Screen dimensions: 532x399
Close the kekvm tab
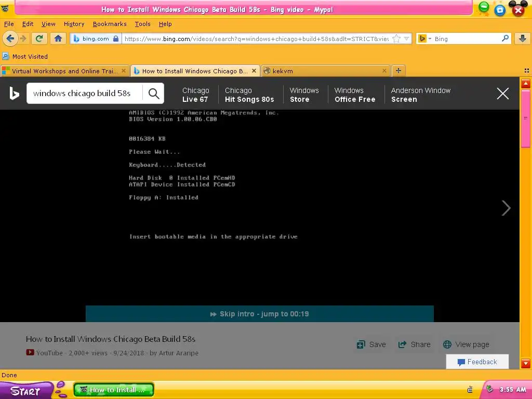(x=384, y=71)
